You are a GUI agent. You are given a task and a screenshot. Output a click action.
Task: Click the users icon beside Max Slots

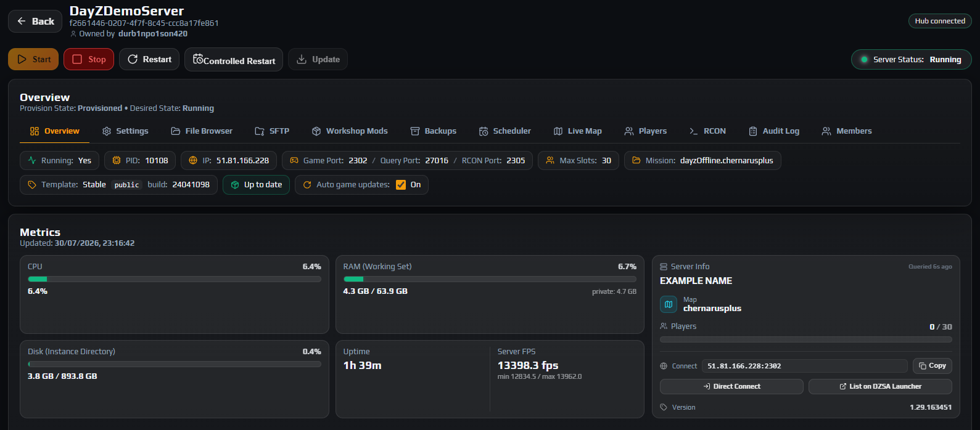point(550,161)
